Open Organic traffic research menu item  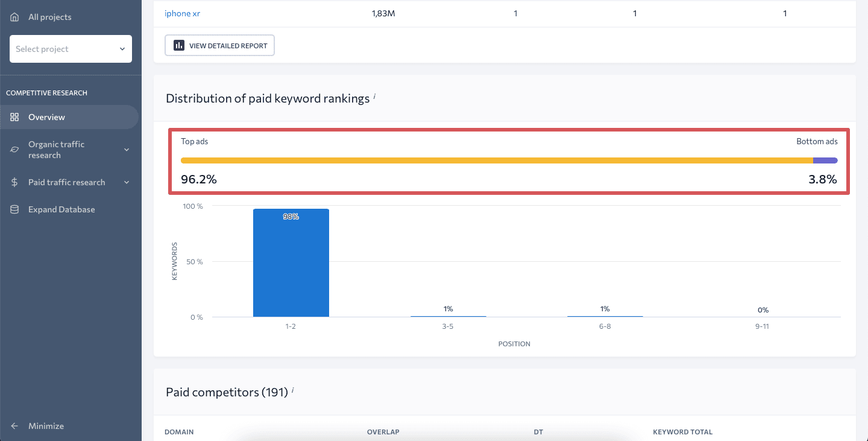[x=56, y=150]
